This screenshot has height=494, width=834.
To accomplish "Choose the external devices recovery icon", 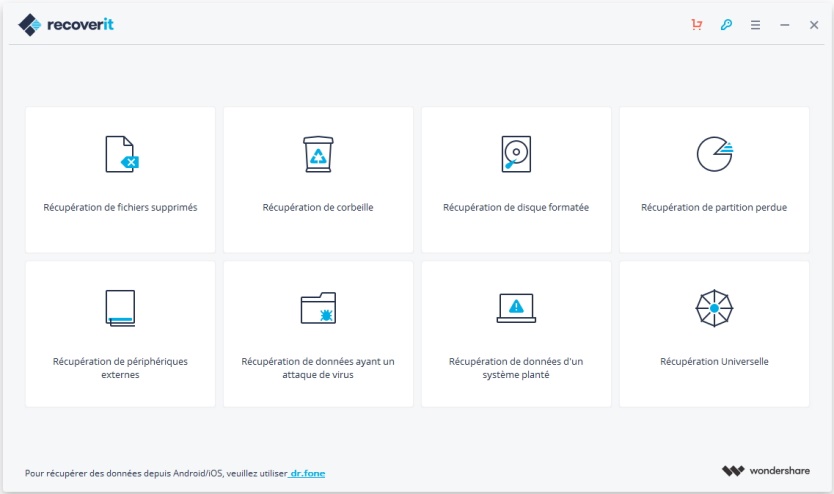I will click(120, 308).
